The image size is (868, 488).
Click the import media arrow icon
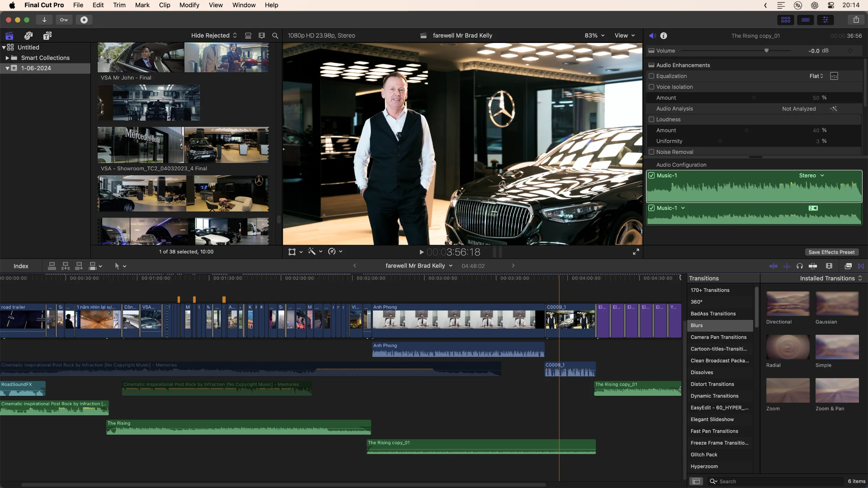click(44, 20)
